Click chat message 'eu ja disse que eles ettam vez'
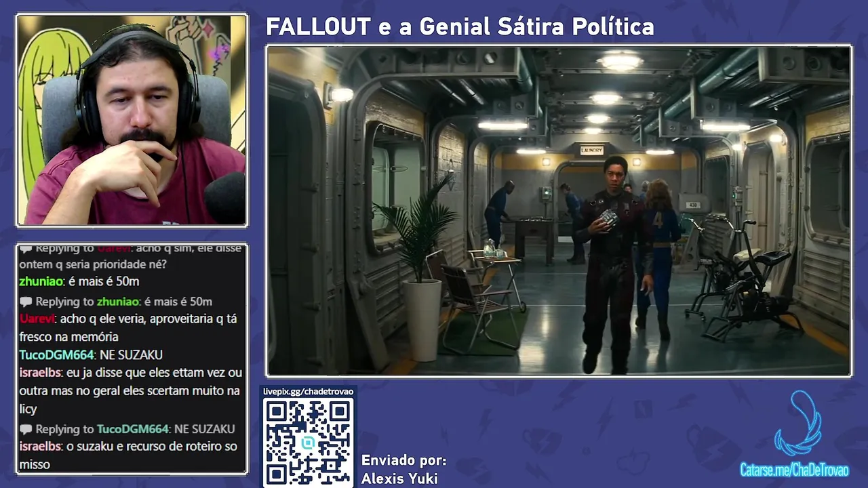Screen dimensions: 868x488 [x=130, y=391]
